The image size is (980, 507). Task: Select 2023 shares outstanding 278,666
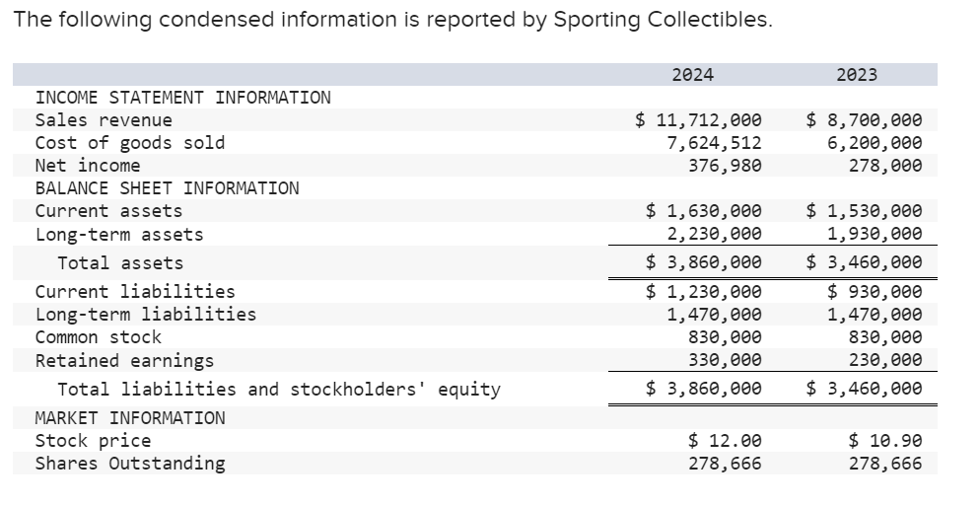click(885, 464)
